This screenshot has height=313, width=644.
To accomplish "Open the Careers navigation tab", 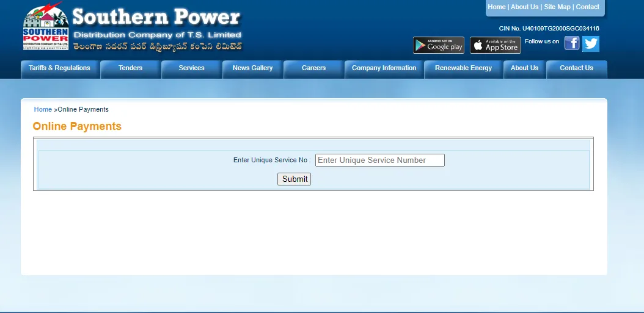I will (x=313, y=68).
